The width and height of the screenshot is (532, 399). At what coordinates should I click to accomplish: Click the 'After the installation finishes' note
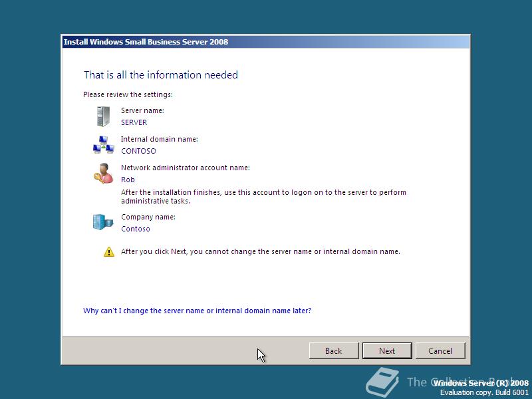pos(263,196)
